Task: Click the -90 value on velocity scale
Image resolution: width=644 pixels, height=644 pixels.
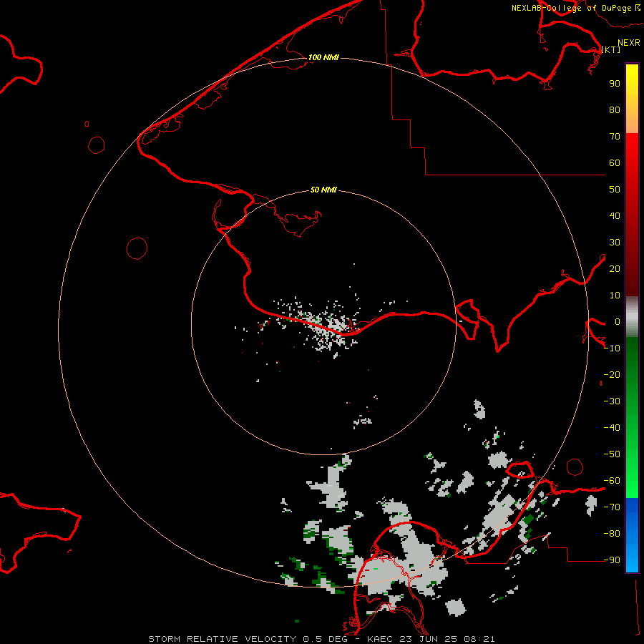Action: click(612, 560)
